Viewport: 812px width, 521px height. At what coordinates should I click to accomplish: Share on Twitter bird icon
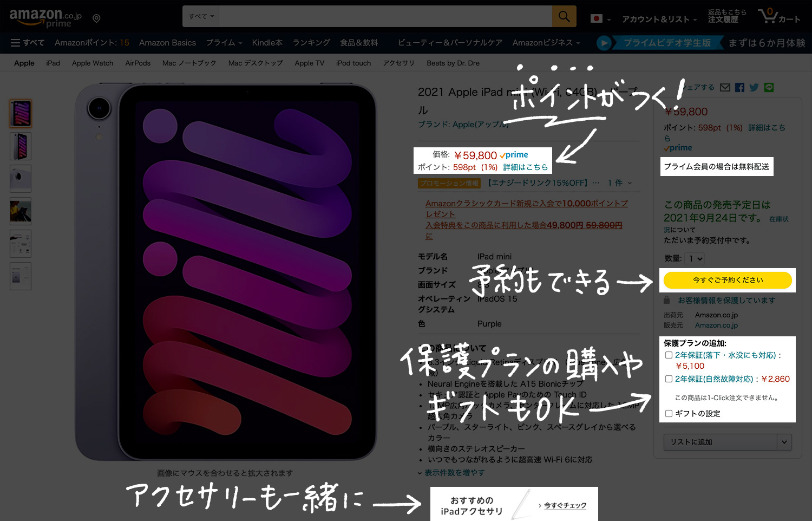[754, 87]
